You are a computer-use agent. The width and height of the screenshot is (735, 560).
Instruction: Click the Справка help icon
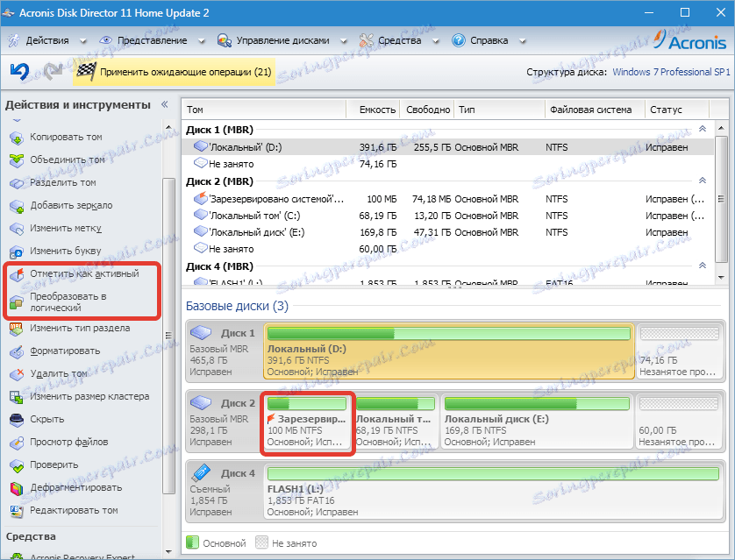point(458,40)
